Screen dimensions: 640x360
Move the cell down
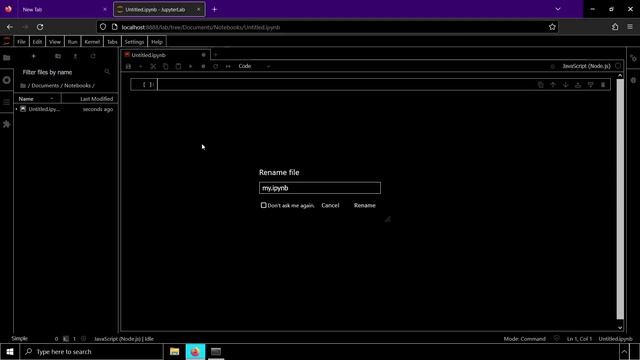(x=565, y=84)
